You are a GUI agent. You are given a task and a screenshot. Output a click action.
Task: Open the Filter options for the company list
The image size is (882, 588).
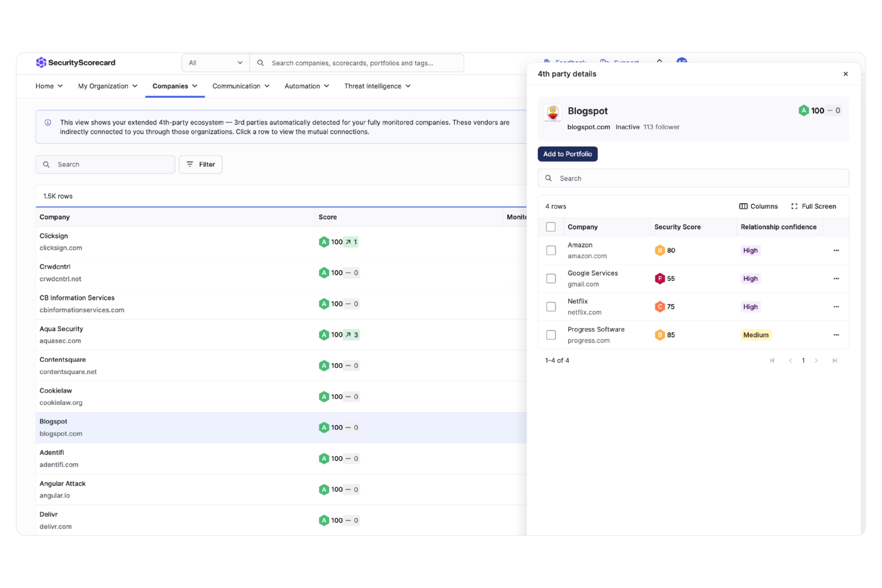click(x=200, y=164)
